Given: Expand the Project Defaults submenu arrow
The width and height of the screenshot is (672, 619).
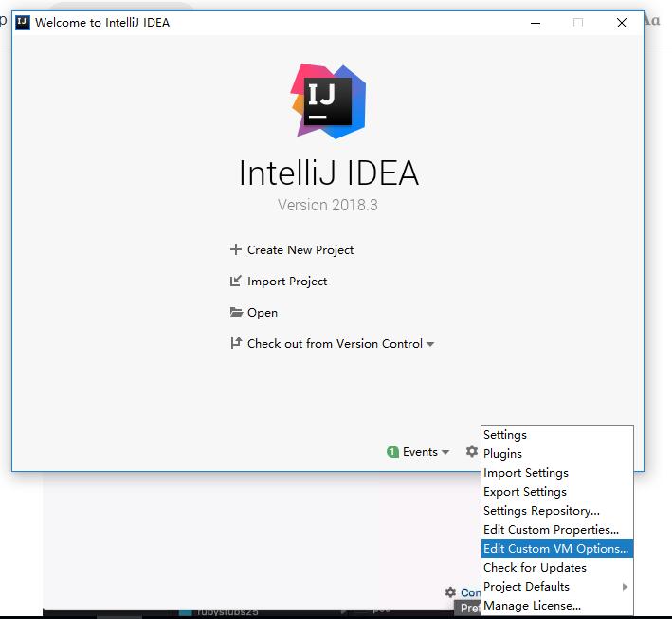Looking at the screenshot, I should (x=625, y=587).
